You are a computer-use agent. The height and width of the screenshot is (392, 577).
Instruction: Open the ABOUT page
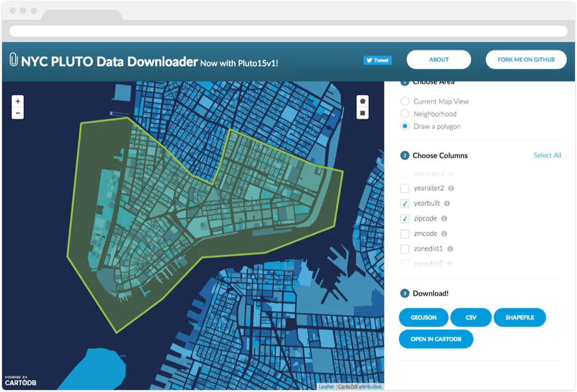click(x=439, y=59)
